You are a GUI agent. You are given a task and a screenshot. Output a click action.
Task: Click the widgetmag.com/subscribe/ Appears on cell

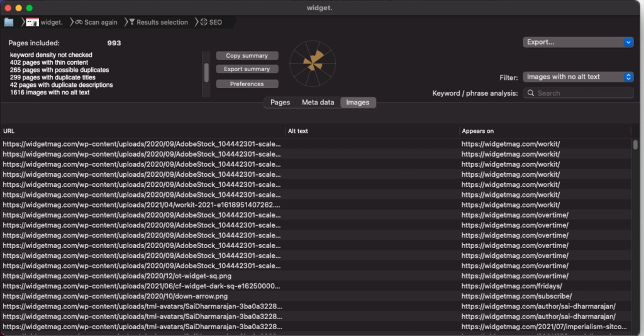(516, 296)
